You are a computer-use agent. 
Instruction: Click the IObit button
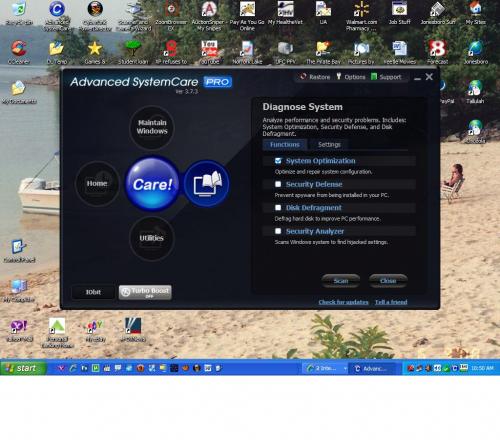point(93,292)
